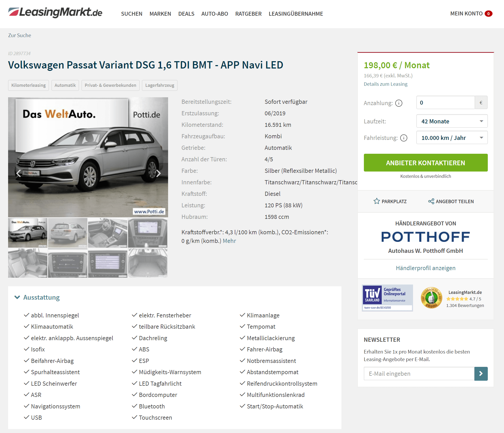This screenshot has height=433, width=504.
Task: Select the rear seats thumbnail
Action: click(28, 263)
